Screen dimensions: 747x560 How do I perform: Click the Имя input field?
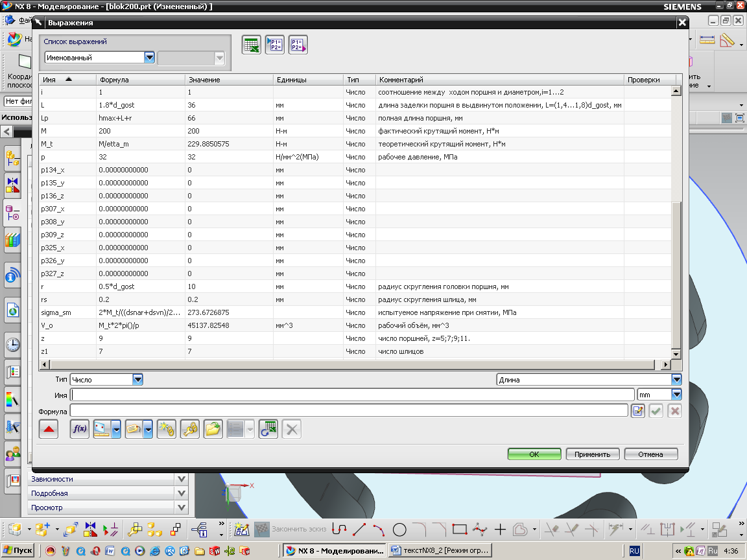click(x=353, y=395)
